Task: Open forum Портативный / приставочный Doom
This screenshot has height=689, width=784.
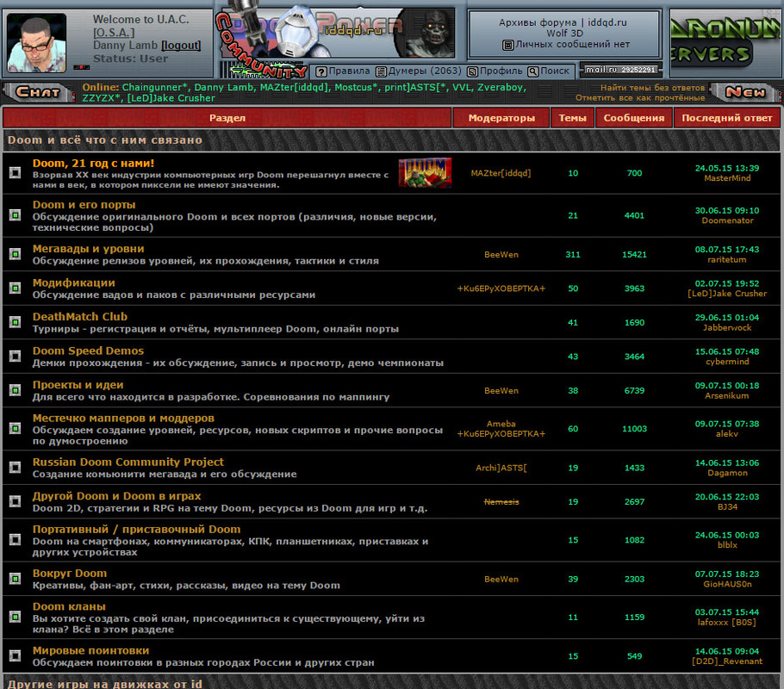Action: [136, 529]
